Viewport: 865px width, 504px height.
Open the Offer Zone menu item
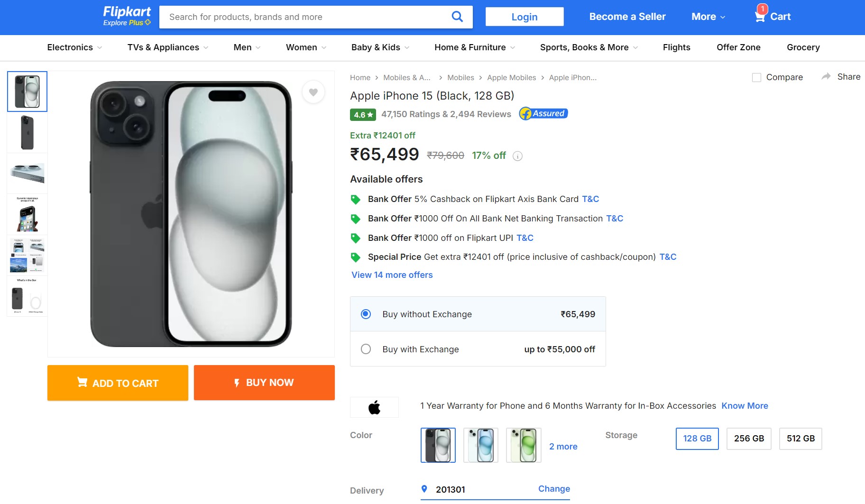[x=738, y=47]
